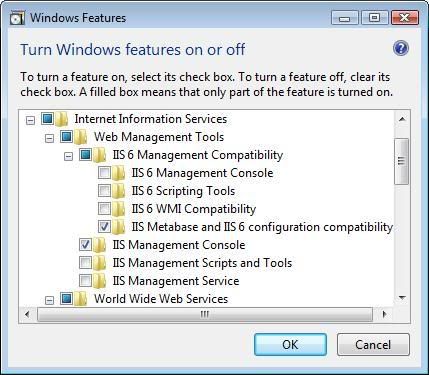Image resolution: width=429 pixels, height=375 pixels.
Task: Click the IIS Management Service folder icon
Action: 100,281
